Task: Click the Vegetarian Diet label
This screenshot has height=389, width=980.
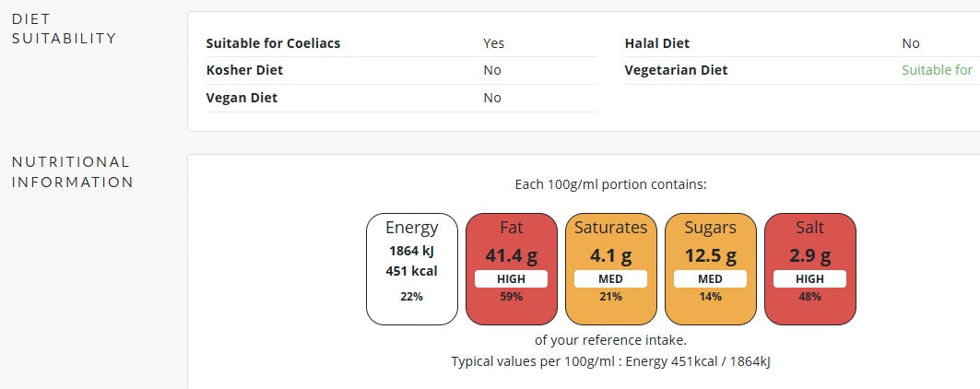Action: 676,70
